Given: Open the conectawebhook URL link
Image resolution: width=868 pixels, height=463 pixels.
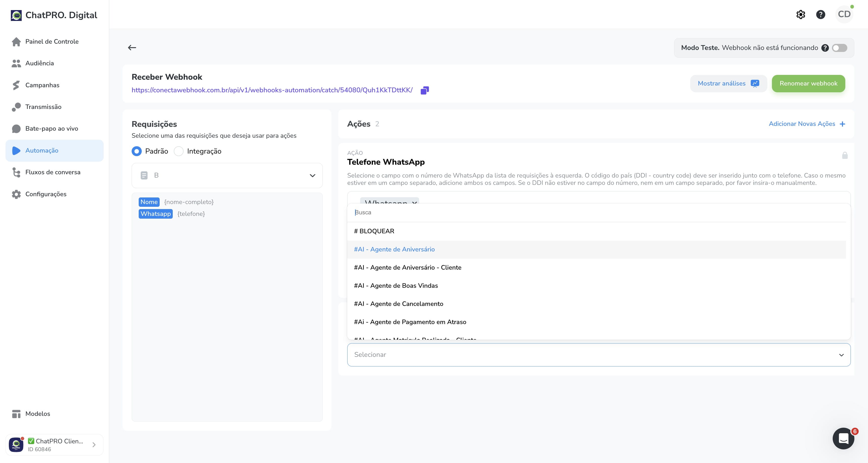Looking at the screenshot, I should [x=272, y=90].
